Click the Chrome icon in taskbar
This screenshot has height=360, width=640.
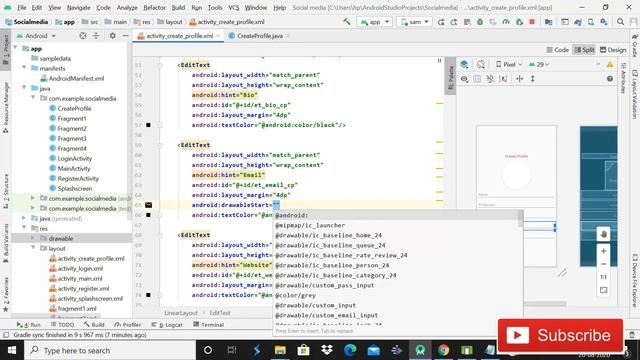click(x=443, y=350)
